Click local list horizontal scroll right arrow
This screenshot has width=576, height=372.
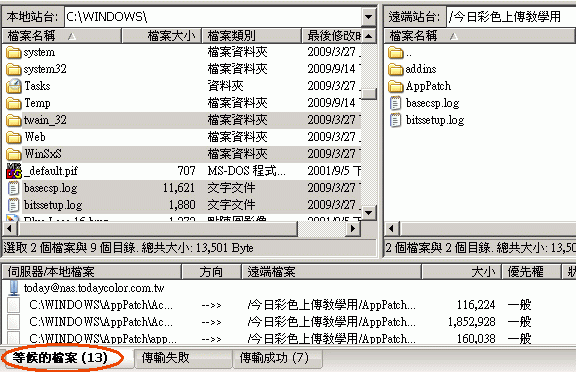[353, 229]
